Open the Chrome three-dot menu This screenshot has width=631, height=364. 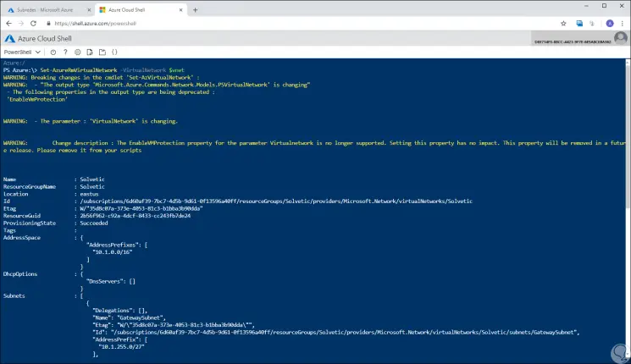620,23
